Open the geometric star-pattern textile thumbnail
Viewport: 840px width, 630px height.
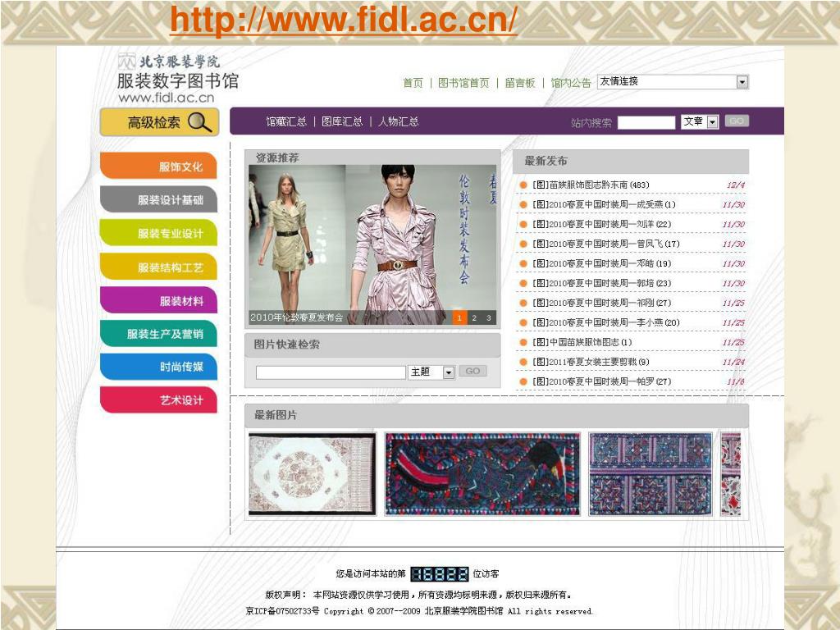point(651,474)
